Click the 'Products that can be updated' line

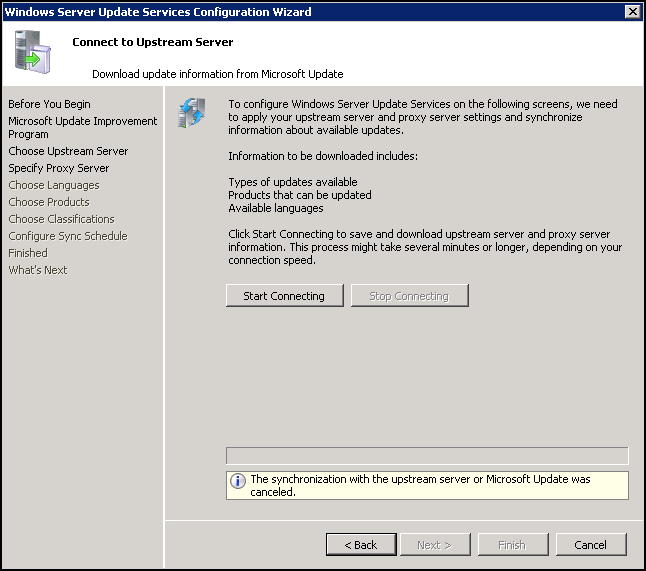click(300, 195)
